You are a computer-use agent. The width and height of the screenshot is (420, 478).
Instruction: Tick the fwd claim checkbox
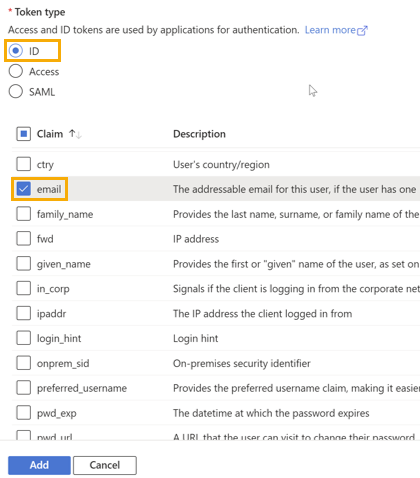(23, 239)
